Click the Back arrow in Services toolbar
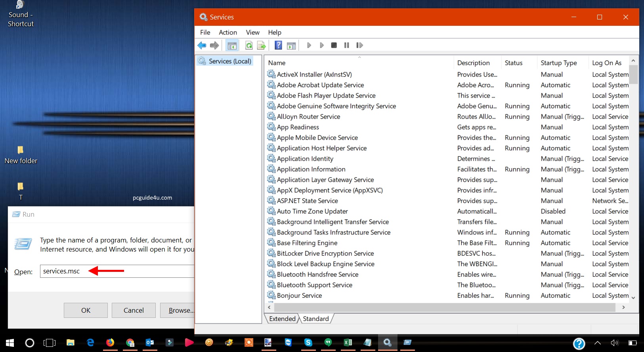Viewport: 644px width, 352px height. point(202,45)
